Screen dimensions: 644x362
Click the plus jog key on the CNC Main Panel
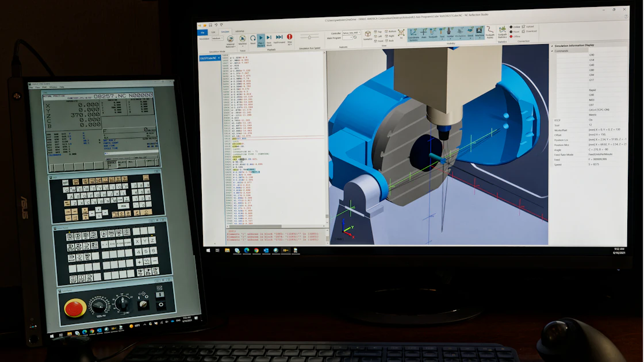click(x=139, y=262)
